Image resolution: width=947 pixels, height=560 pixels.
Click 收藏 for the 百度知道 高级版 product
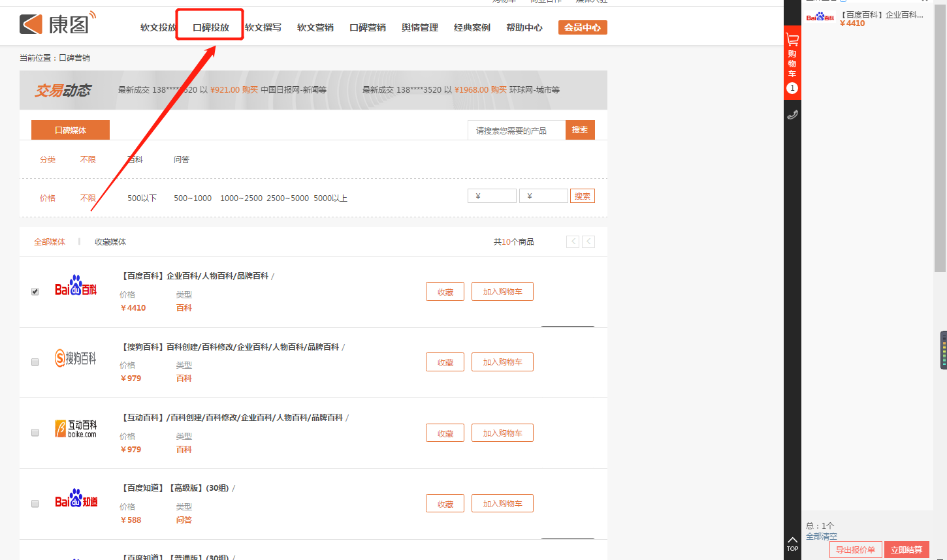(445, 504)
